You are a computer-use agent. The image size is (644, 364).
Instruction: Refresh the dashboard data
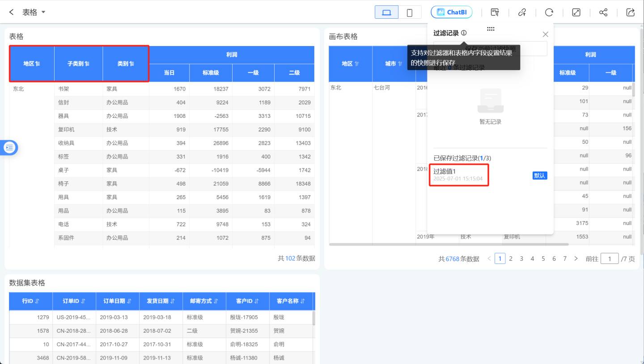[549, 12]
